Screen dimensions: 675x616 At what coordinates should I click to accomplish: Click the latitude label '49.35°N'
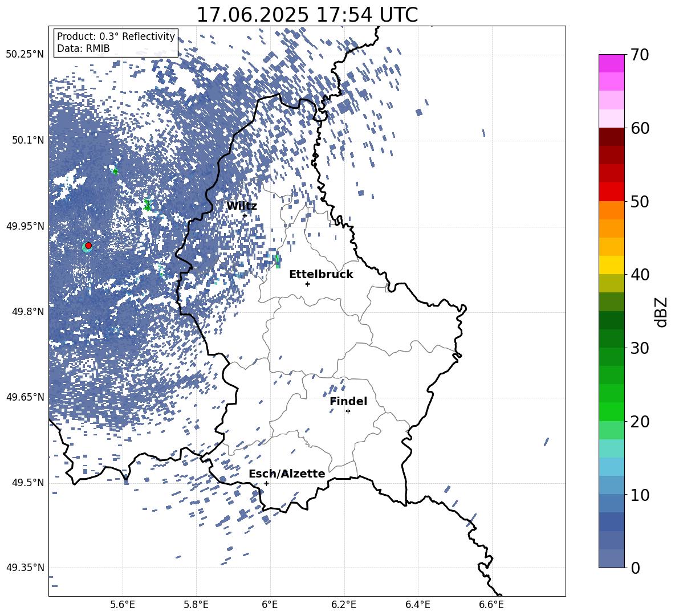click(x=25, y=568)
